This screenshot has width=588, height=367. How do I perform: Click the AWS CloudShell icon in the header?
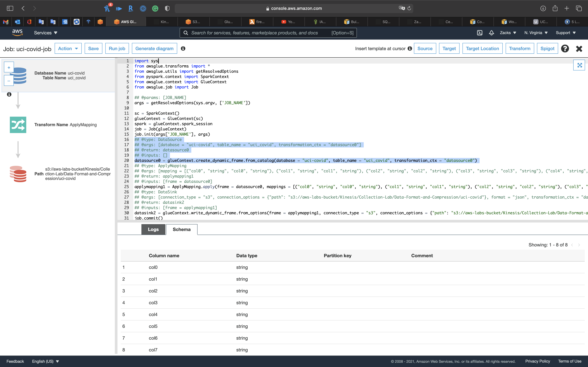(480, 33)
